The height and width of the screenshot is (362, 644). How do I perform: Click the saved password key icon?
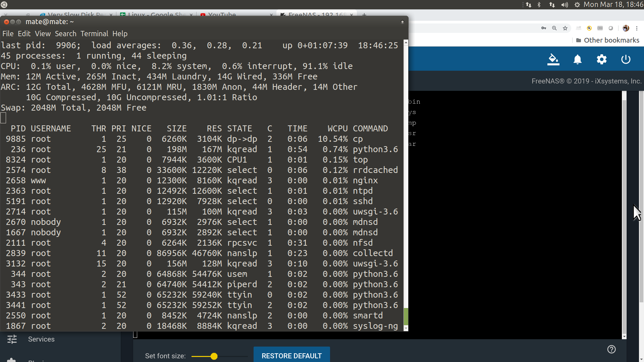pyautogui.click(x=544, y=28)
